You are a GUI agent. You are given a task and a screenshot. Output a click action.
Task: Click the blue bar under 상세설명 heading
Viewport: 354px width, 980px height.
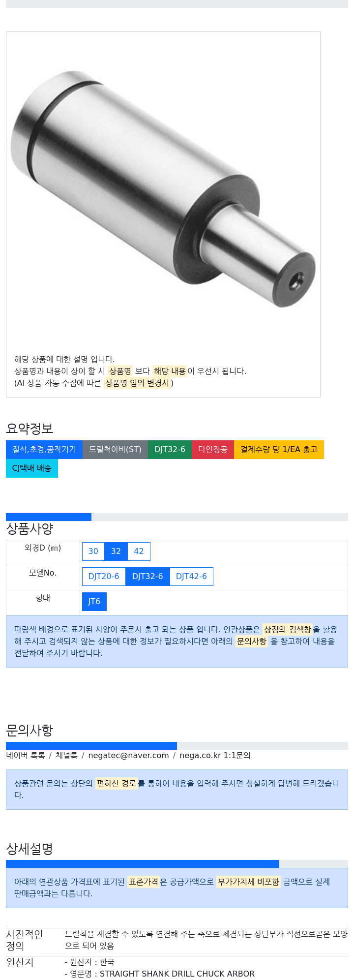pos(143,864)
